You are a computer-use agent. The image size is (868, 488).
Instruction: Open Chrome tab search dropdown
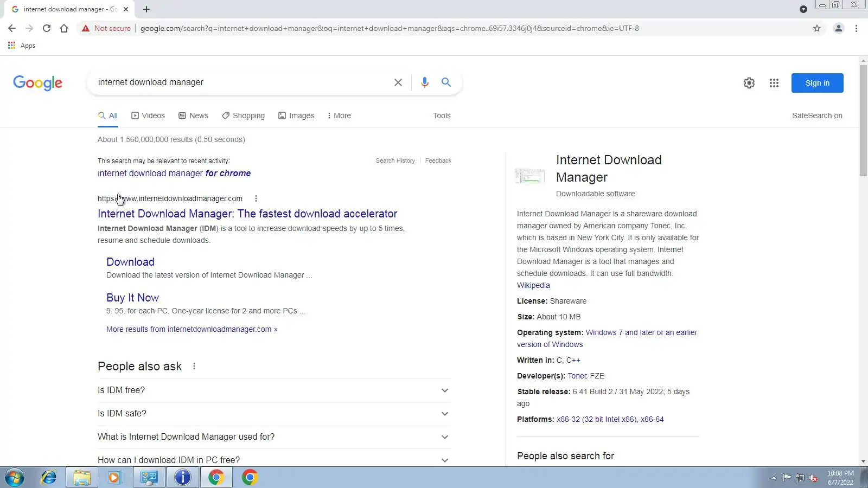[x=803, y=9]
